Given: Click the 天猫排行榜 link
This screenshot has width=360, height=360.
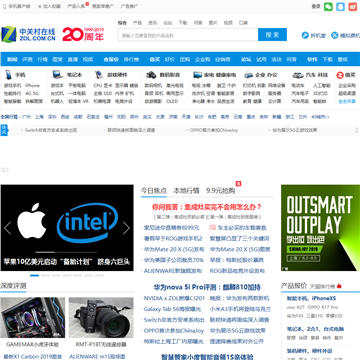Looking at the screenshot, I should coord(322,286).
